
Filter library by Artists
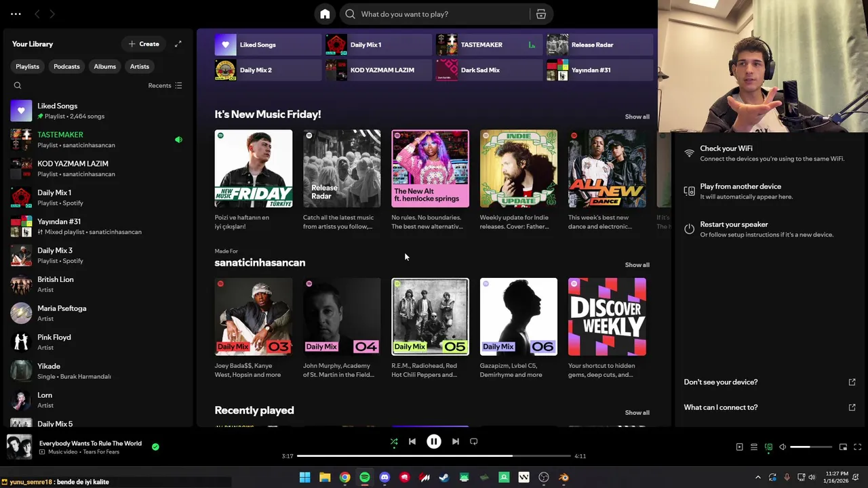coord(140,66)
